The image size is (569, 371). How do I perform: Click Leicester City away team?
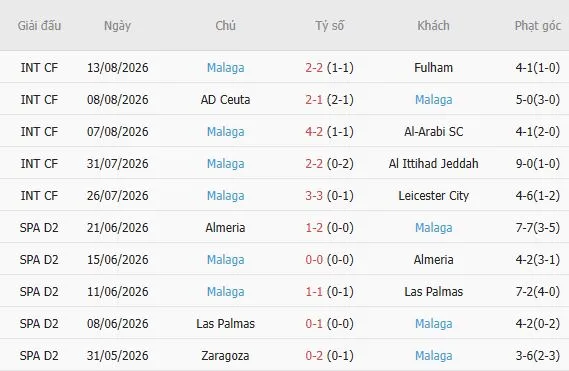pyautogui.click(x=434, y=196)
